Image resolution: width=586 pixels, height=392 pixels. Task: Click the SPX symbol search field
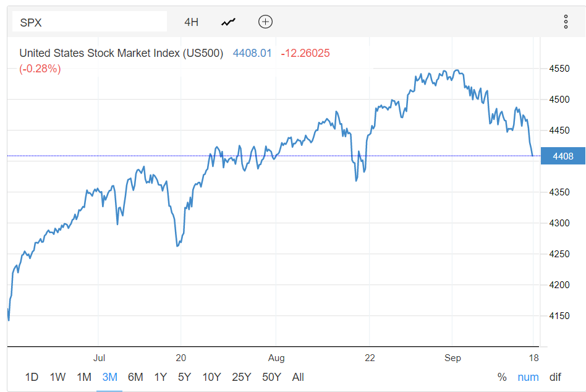(x=90, y=22)
